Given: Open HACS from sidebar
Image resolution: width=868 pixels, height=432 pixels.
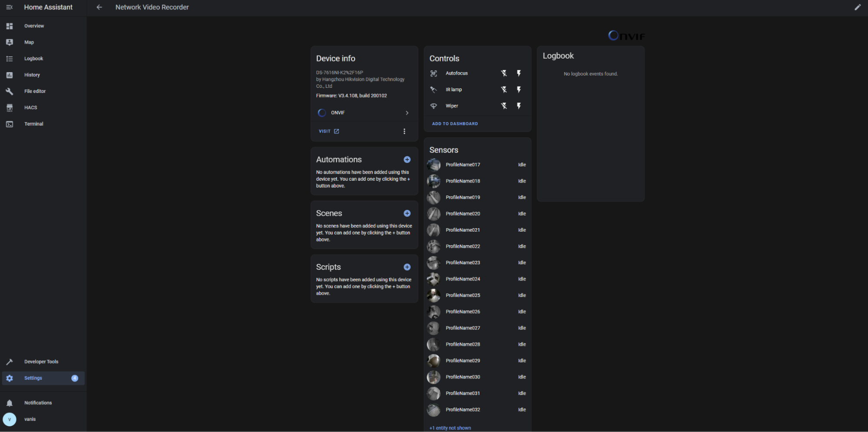Looking at the screenshot, I should pyautogui.click(x=30, y=108).
